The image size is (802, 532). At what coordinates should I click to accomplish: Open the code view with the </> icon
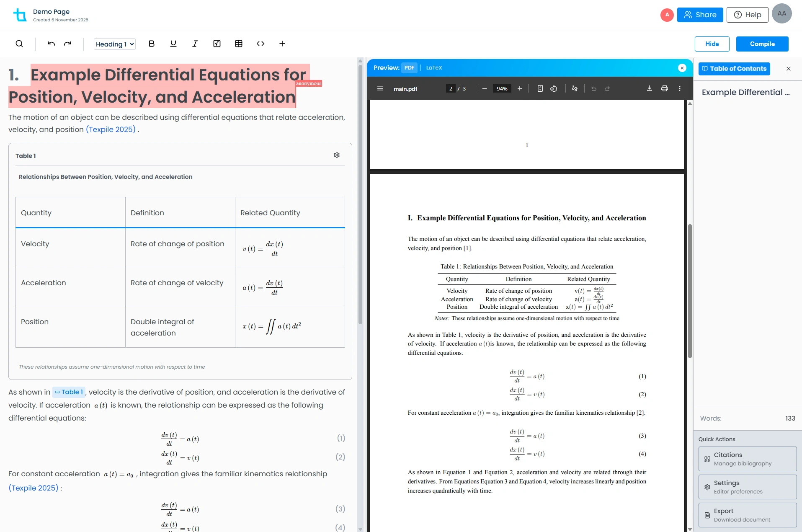coord(260,44)
